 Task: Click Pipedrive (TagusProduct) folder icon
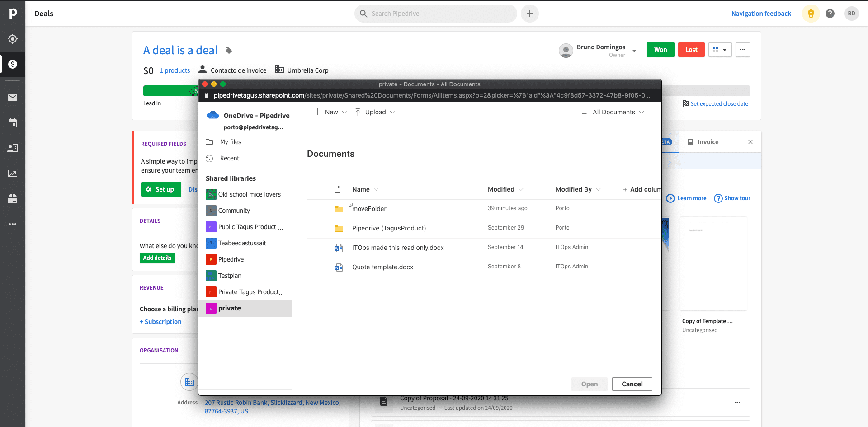338,228
